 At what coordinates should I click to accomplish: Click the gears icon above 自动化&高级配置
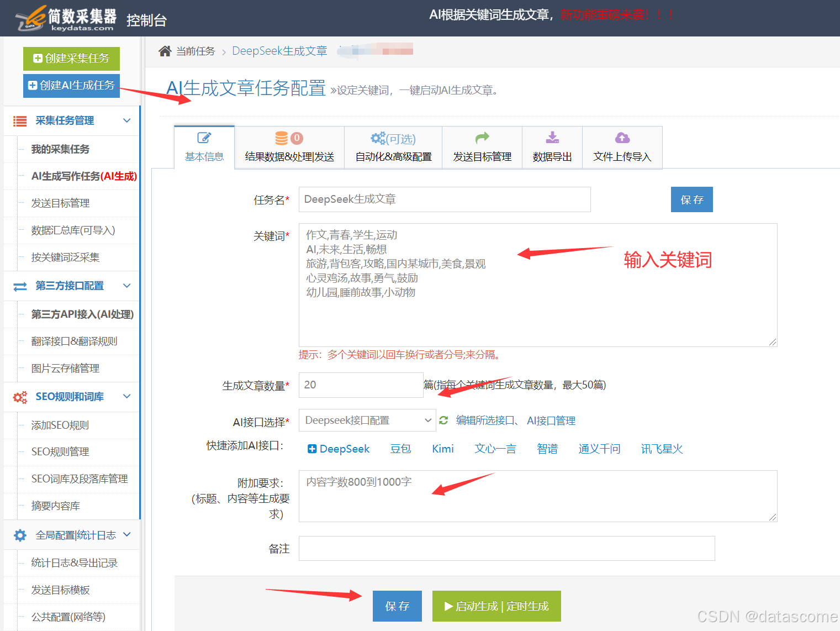pyautogui.click(x=378, y=138)
